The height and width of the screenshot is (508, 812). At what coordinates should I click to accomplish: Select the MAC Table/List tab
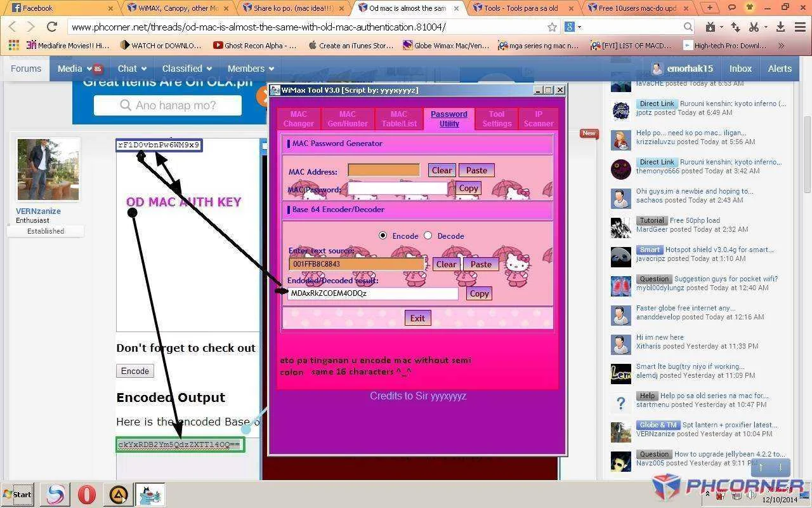pos(399,119)
